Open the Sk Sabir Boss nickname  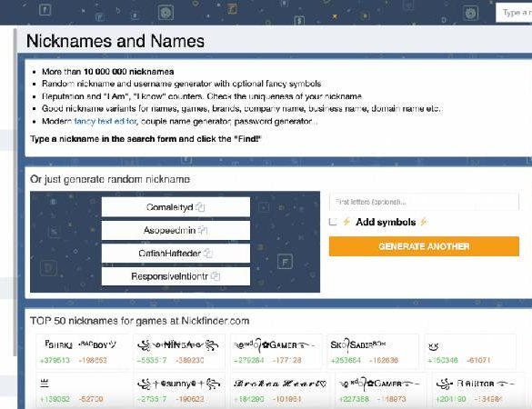click(x=358, y=344)
